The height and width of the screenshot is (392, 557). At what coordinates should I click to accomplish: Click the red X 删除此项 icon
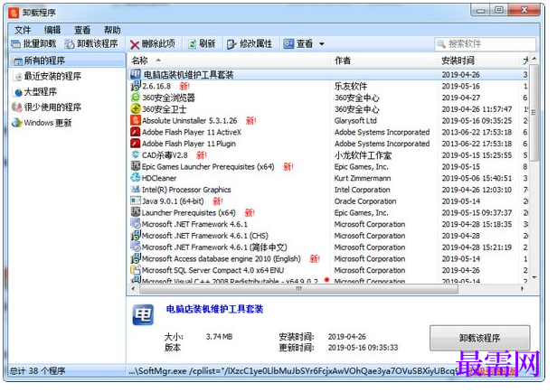tap(134, 44)
